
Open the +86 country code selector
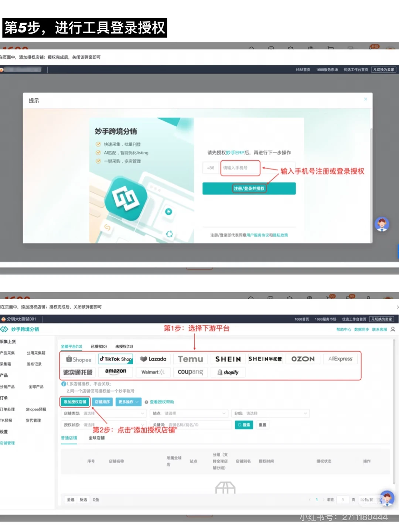click(211, 168)
